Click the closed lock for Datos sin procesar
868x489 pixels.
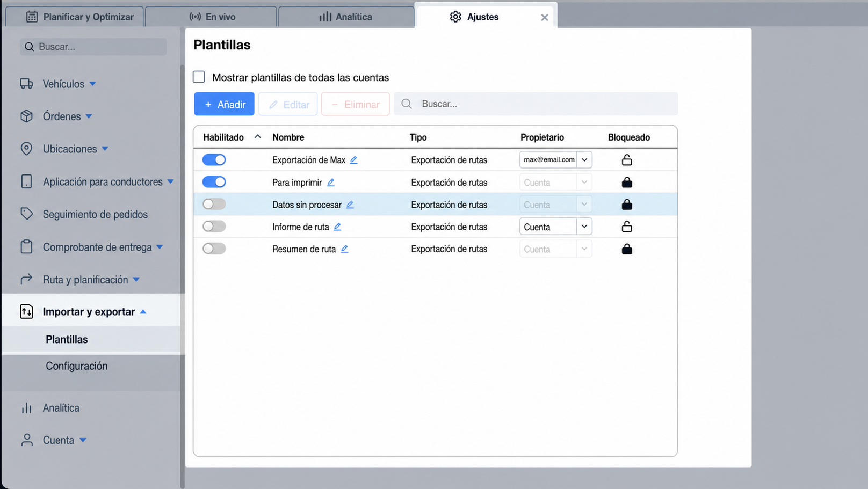click(x=627, y=205)
